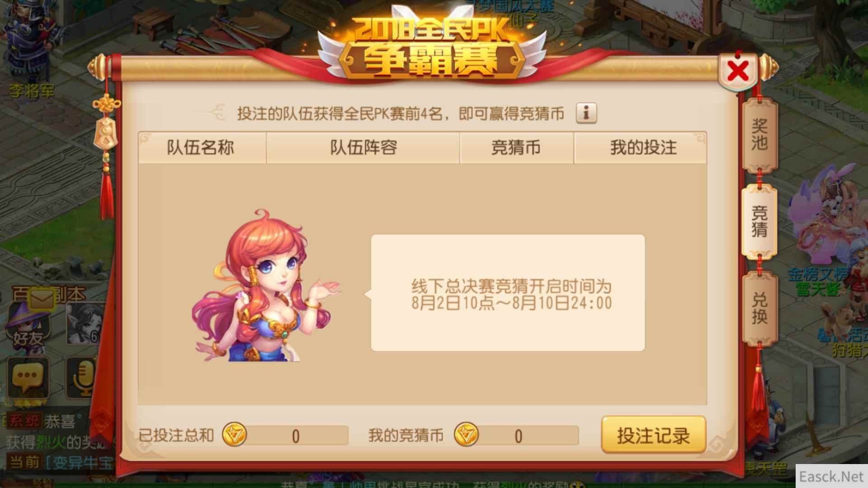This screenshot has width=868, height=488.
Task: Click the finals guessing time message bubble
Action: coord(508,293)
